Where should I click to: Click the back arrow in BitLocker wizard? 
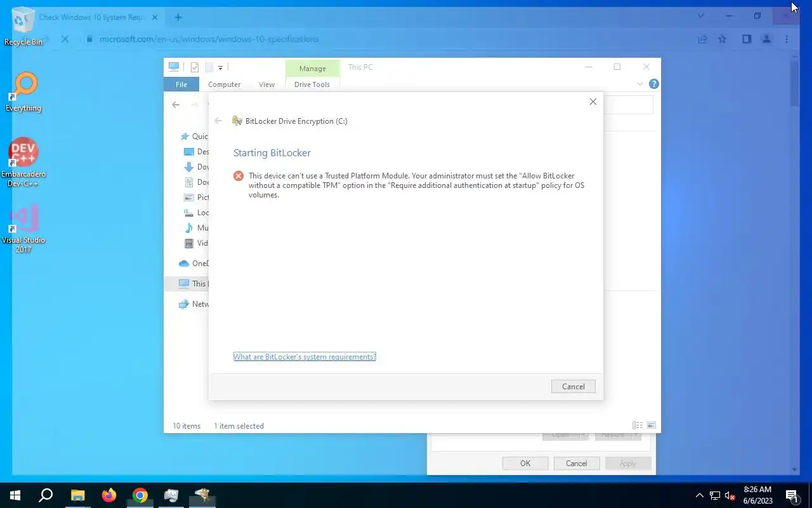tap(218, 121)
